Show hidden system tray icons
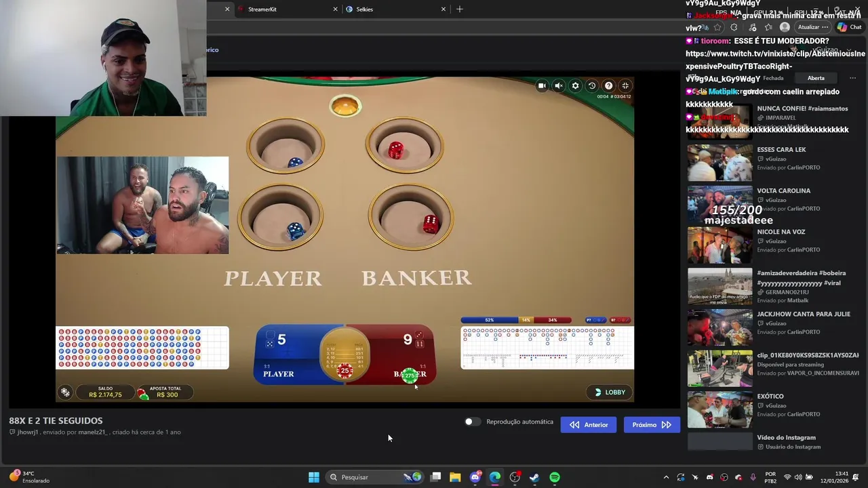This screenshot has width=868, height=488. pos(666,477)
